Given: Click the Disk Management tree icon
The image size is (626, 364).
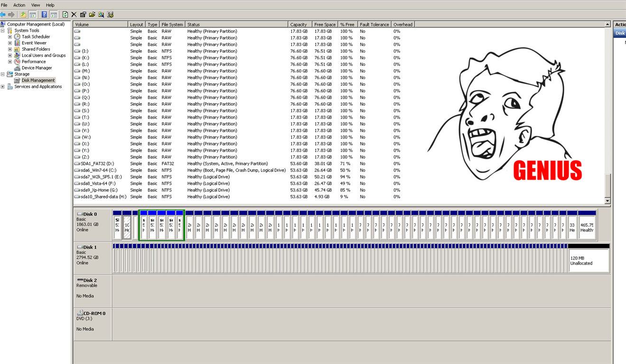Looking at the screenshot, I should (x=17, y=80).
